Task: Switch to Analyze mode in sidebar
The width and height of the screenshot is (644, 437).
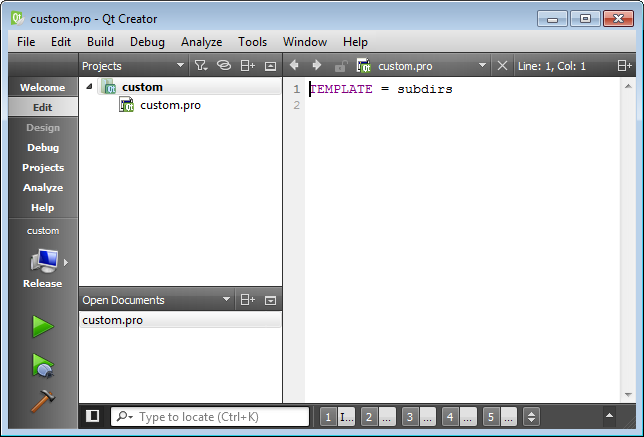Action: point(43,187)
